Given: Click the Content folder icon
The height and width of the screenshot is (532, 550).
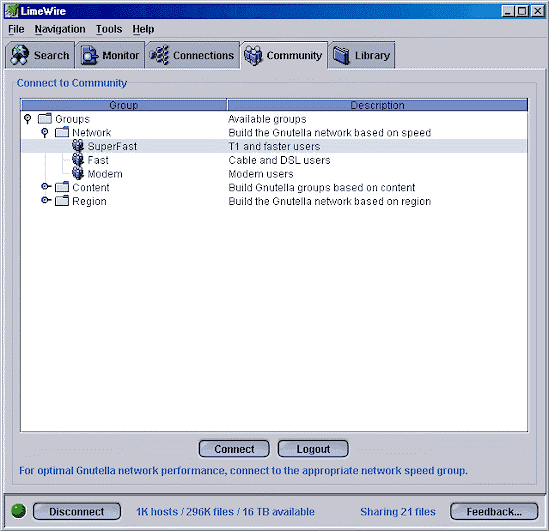Looking at the screenshot, I should 62,187.
